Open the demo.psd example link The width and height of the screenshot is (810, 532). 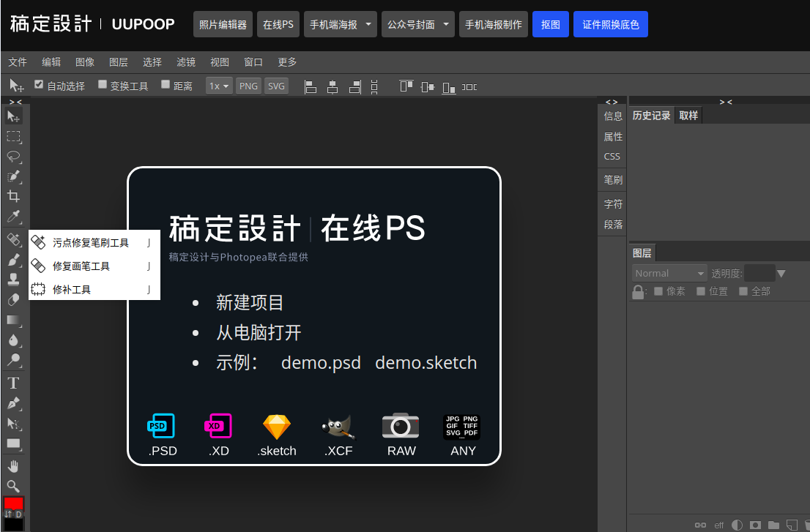tap(321, 363)
